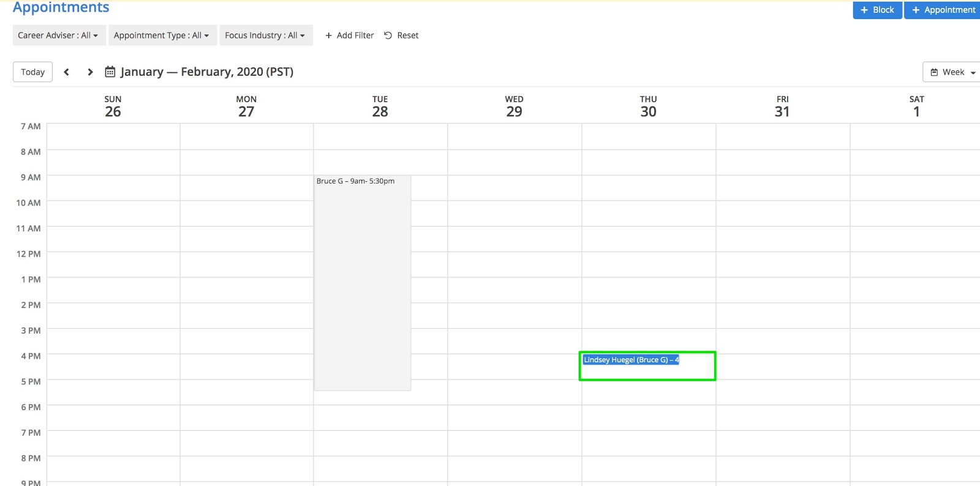Expand the Career Adviser filter dropdown
This screenshot has height=486, width=980.
coord(59,36)
